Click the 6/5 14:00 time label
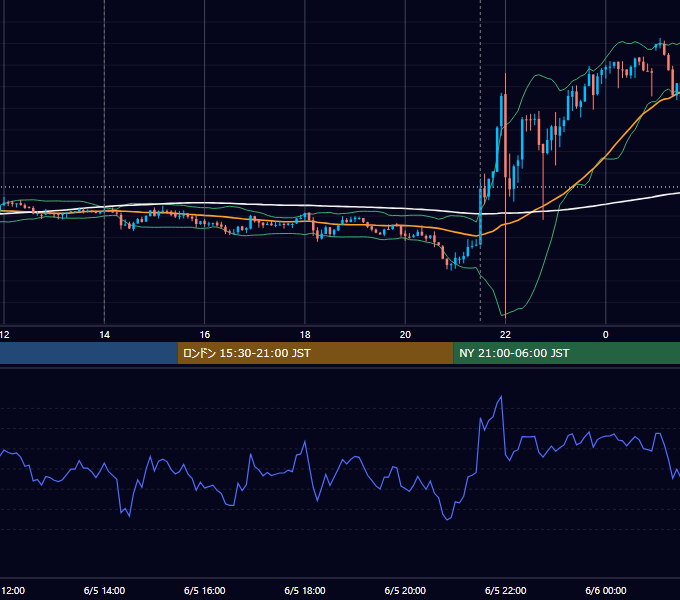This screenshot has width=680, height=600. click(104, 590)
